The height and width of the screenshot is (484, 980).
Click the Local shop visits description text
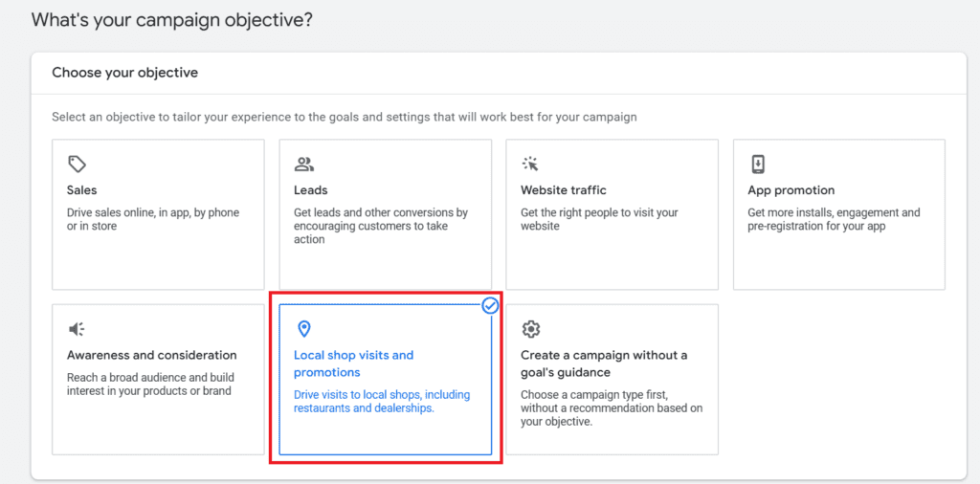point(382,402)
